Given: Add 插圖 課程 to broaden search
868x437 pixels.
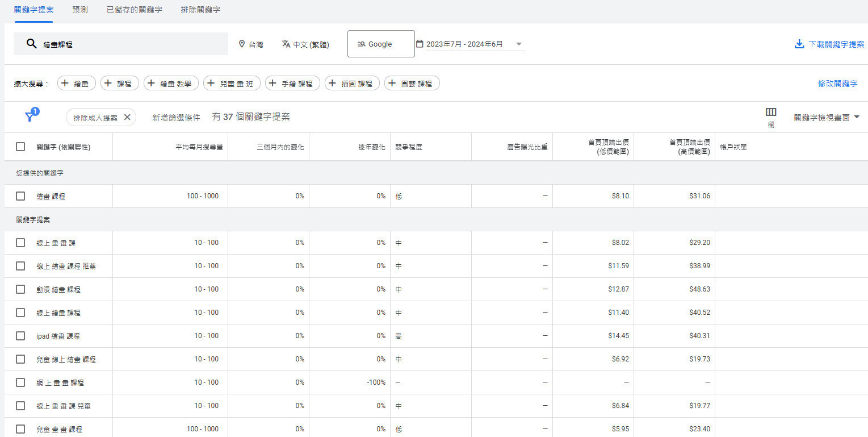Looking at the screenshot, I should click(x=352, y=84).
